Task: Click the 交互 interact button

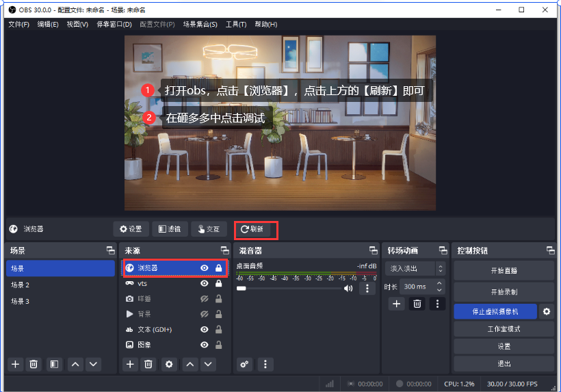Action: tap(209, 229)
